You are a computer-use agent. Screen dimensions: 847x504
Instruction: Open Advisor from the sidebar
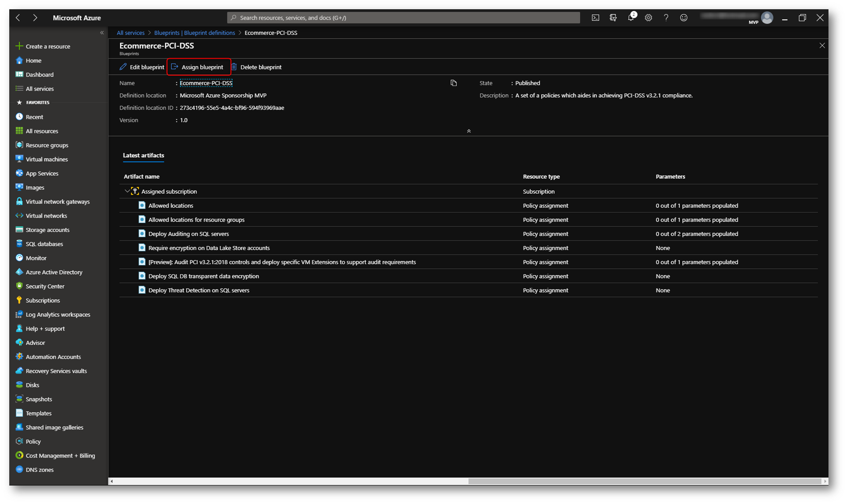(35, 342)
